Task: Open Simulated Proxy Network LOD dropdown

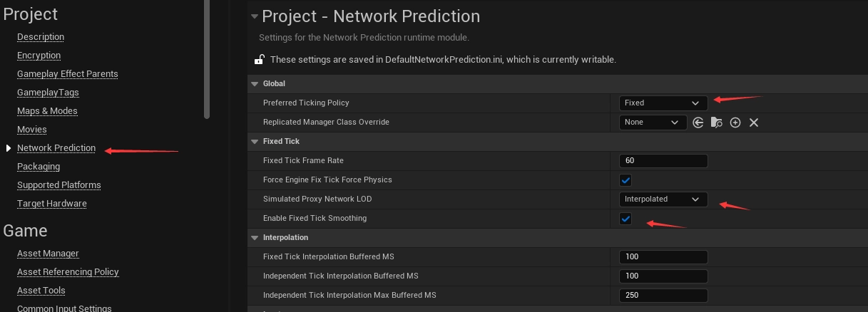Action: [663, 199]
